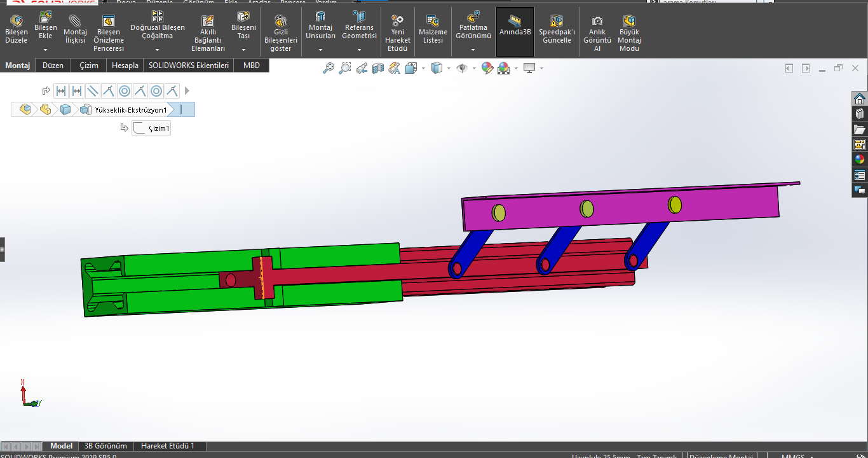
Task: Open Hide/Show Items eye icon
Action: tap(461, 68)
